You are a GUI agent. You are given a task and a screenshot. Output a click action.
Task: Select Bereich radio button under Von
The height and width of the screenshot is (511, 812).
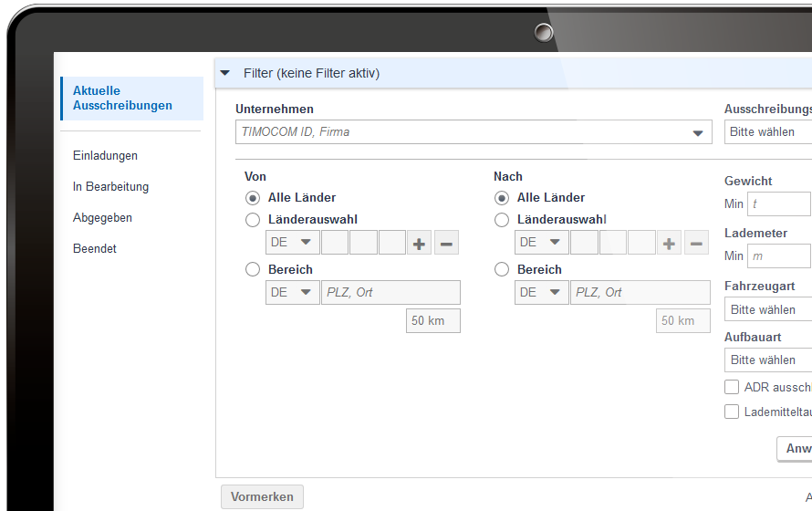click(253, 269)
